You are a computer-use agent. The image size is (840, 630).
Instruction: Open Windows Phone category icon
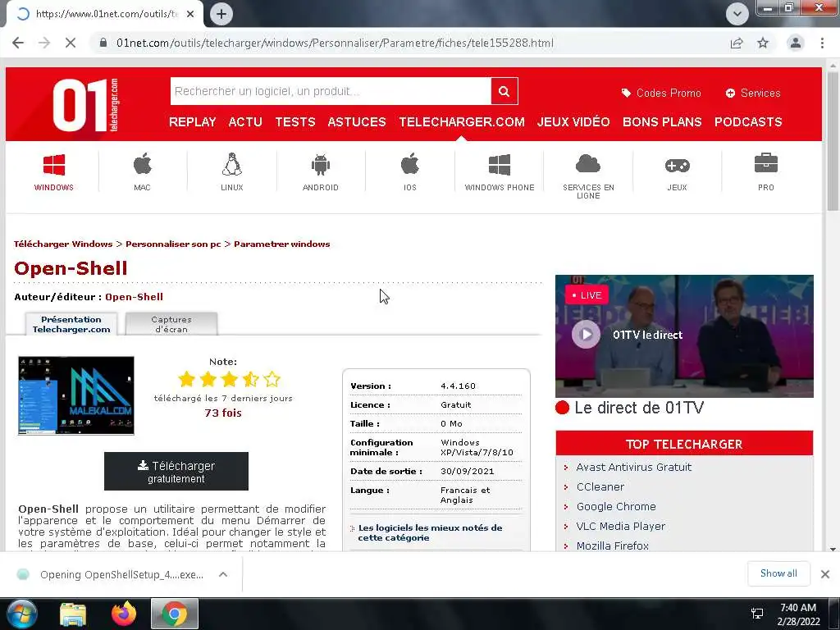click(x=500, y=165)
